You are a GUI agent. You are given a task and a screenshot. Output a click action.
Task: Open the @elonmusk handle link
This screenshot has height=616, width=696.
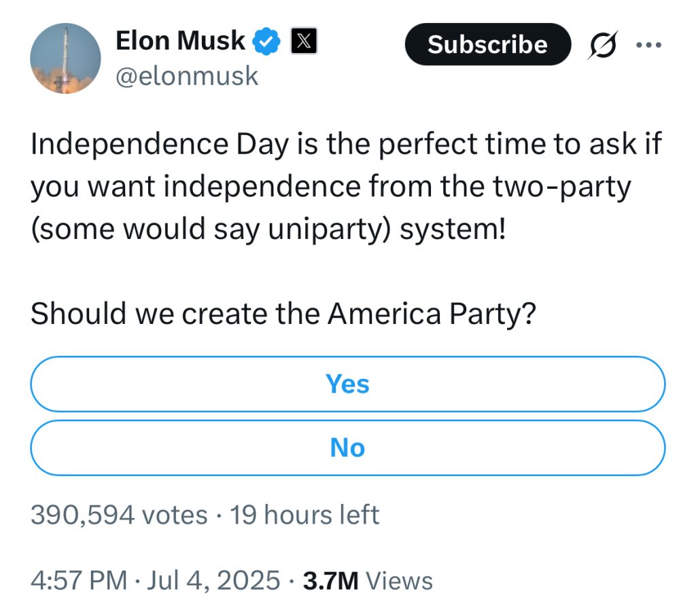187,76
